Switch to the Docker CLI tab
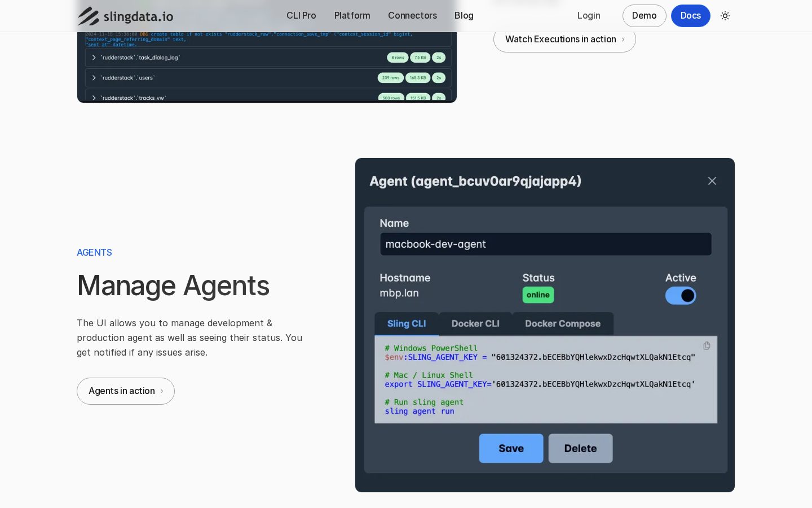Screen dimensions: 812x508 (x=475, y=324)
